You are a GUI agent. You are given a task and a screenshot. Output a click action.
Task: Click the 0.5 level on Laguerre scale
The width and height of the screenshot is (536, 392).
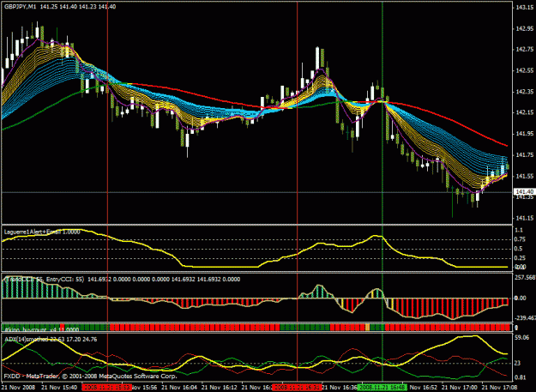(x=519, y=249)
